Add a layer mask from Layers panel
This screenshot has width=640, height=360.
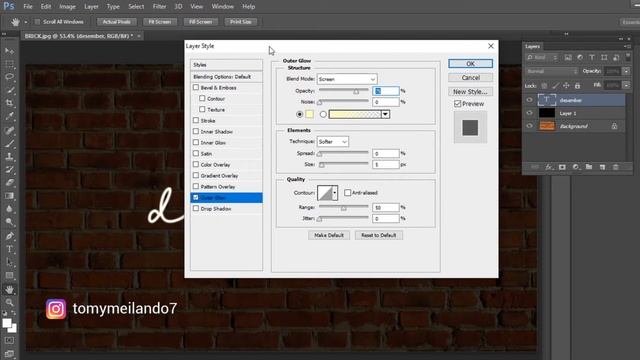562,167
